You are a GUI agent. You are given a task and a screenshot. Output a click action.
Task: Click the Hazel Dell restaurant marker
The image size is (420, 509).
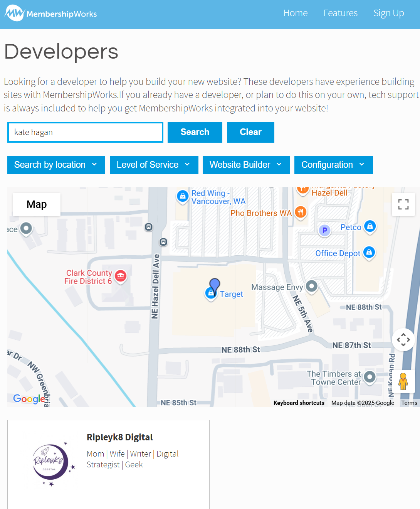tap(303, 189)
